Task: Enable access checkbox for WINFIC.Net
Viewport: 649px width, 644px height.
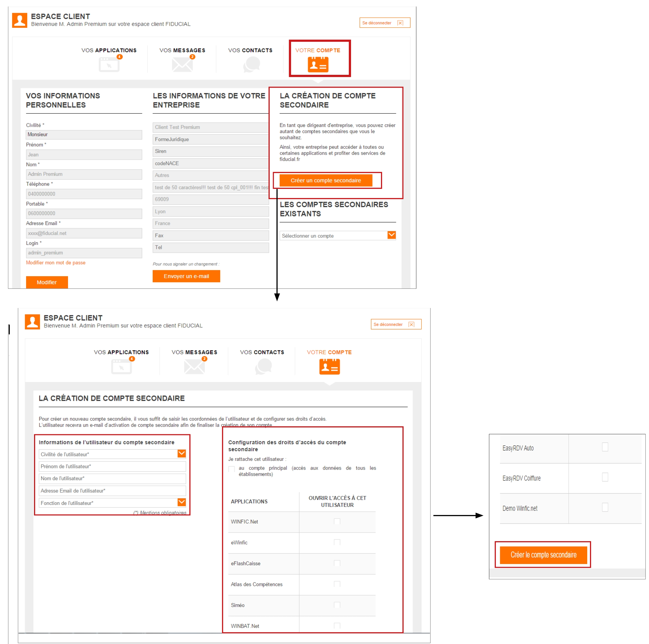Action: click(337, 521)
